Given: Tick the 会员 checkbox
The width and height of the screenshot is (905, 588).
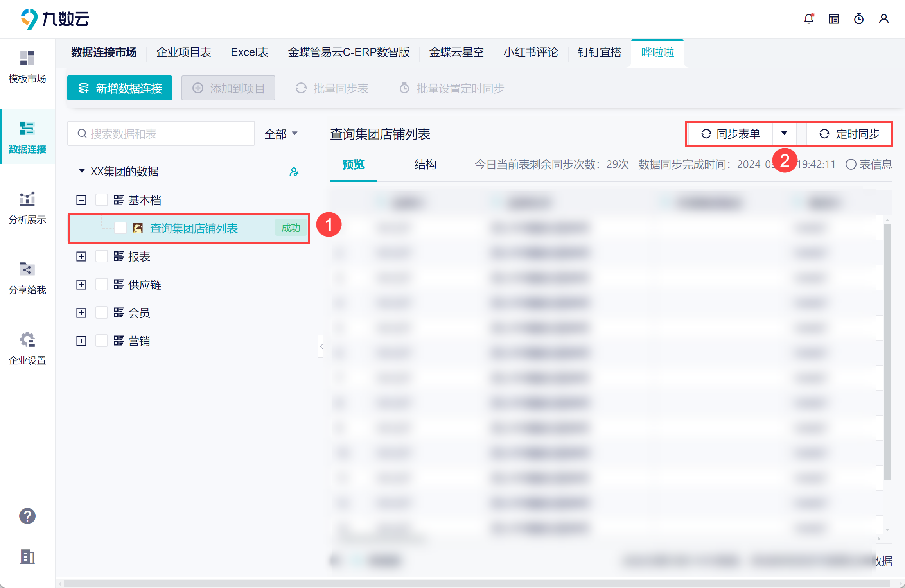Looking at the screenshot, I should (102, 313).
